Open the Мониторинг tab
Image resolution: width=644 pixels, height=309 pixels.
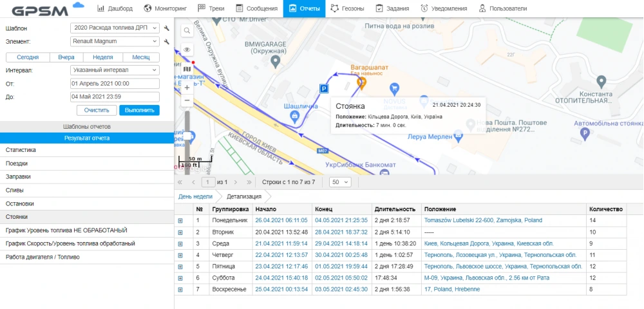[x=166, y=8]
